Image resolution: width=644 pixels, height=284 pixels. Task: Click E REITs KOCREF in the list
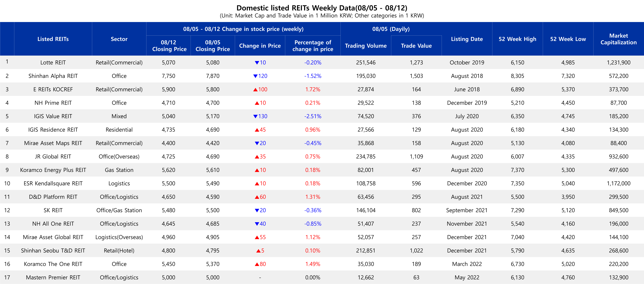click(x=53, y=89)
